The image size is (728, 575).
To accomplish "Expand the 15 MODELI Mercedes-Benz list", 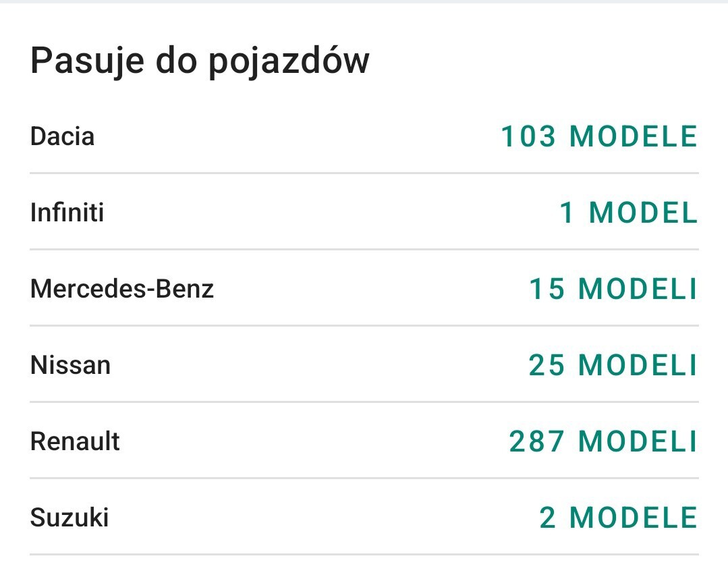I will tap(613, 290).
